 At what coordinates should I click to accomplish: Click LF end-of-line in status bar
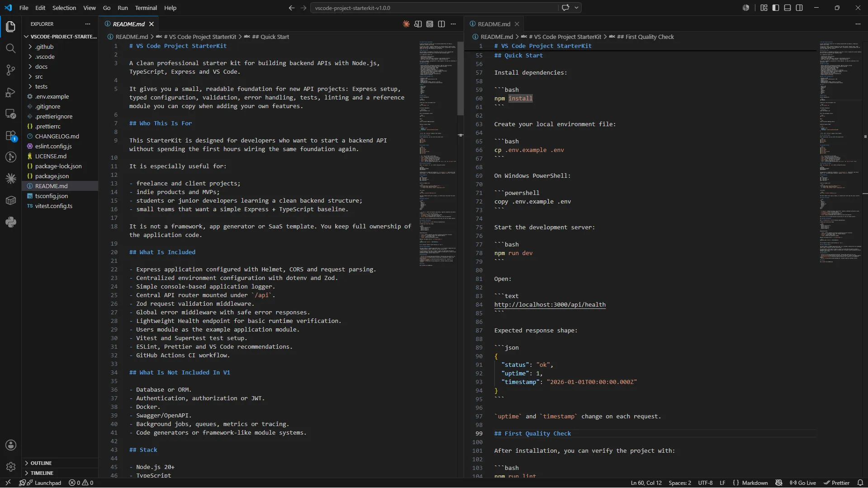click(x=722, y=483)
